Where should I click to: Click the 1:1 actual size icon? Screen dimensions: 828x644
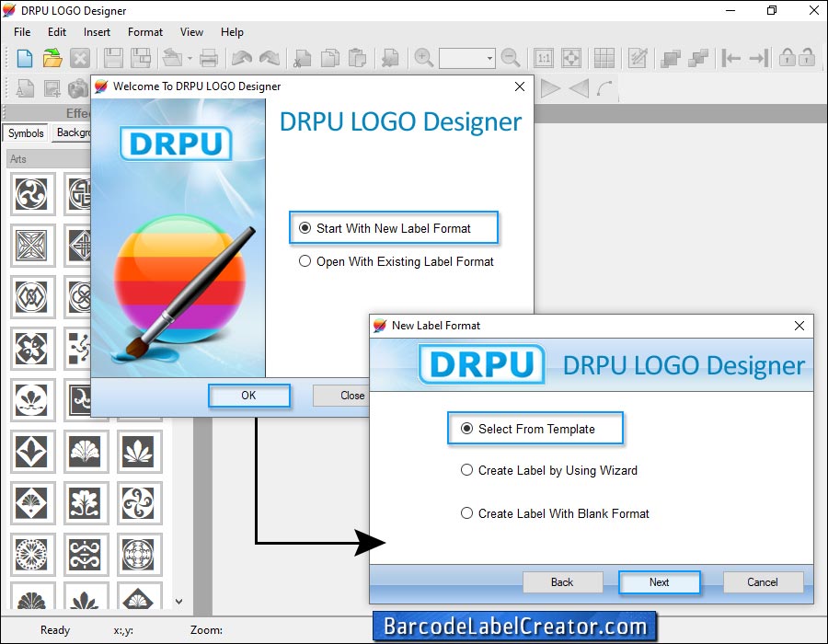click(544, 58)
